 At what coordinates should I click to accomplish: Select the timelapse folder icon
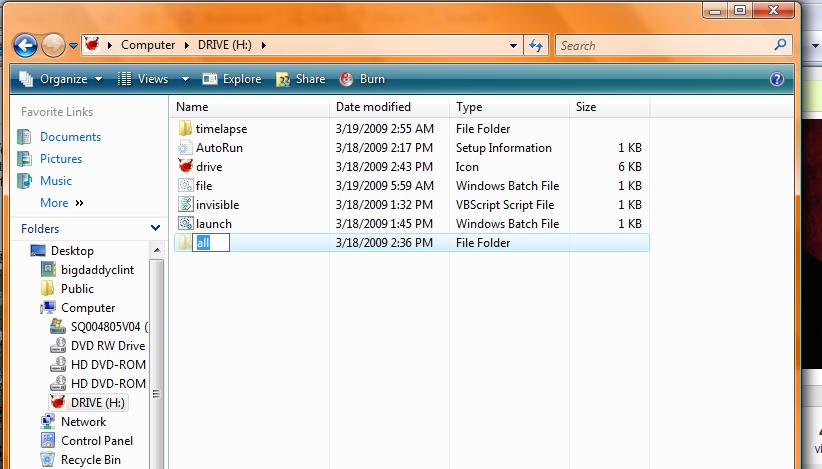tap(185, 128)
